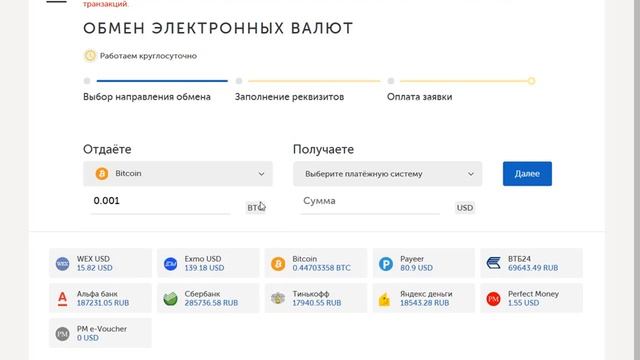
Task: Click the blue progress bar of step one
Action: [162, 81]
